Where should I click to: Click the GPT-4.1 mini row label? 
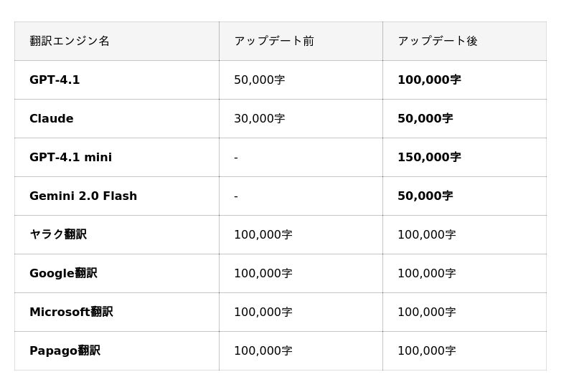tap(70, 158)
